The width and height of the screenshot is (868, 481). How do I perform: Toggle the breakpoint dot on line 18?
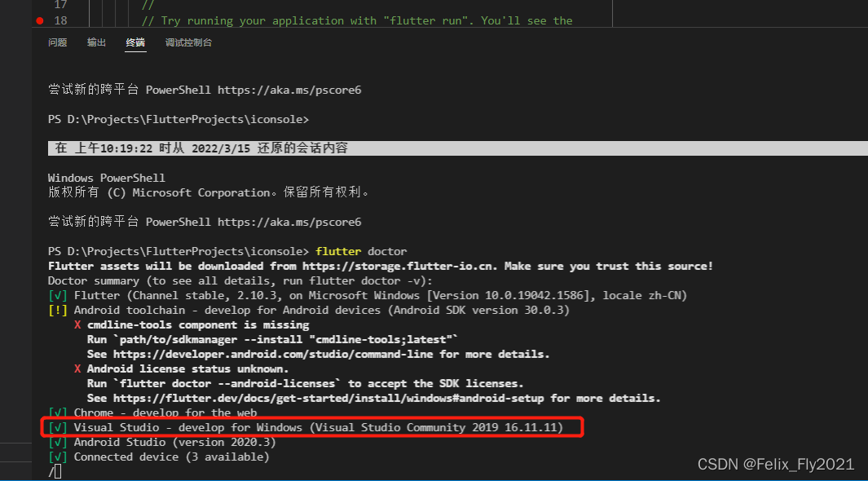(x=40, y=21)
